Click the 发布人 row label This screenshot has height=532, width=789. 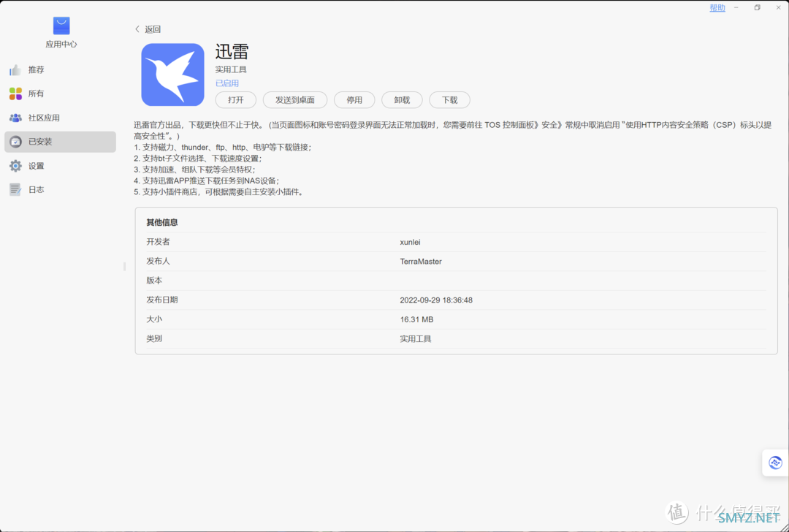tap(158, 261)
